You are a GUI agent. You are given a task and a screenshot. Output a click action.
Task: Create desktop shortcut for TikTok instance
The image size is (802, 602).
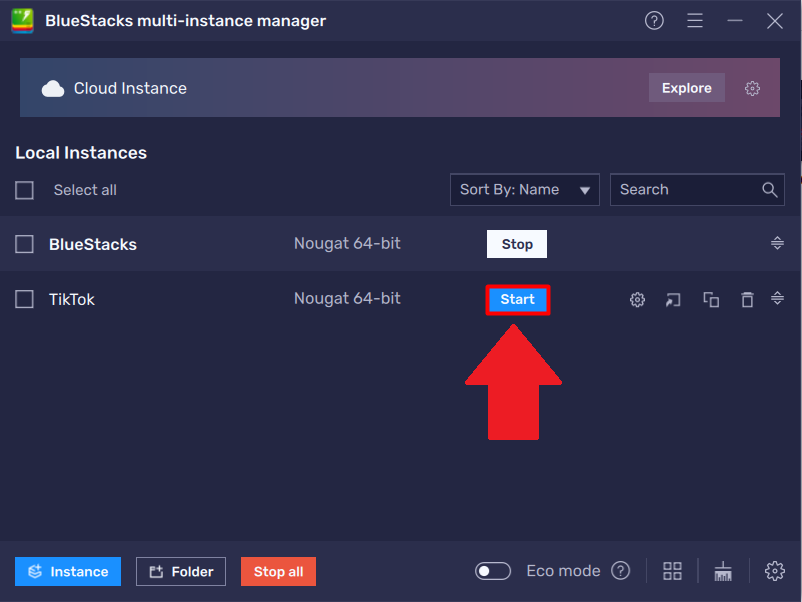[673, 299]
